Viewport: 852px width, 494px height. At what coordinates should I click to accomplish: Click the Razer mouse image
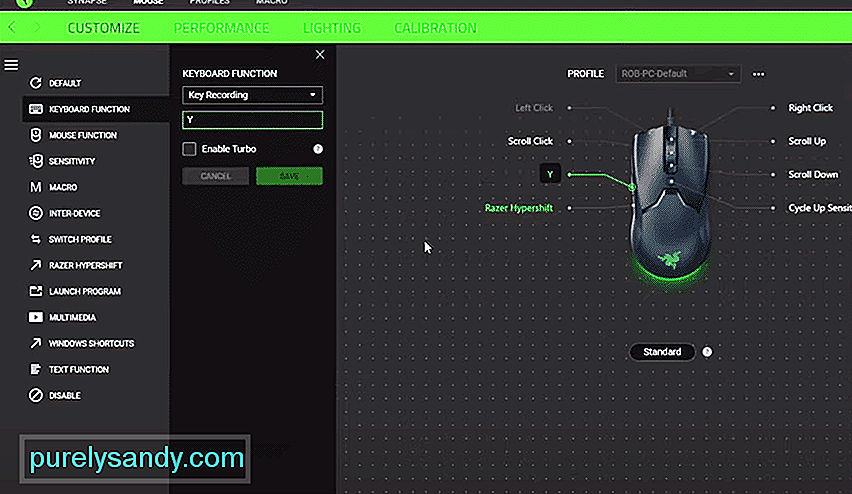tap(671, 200)
